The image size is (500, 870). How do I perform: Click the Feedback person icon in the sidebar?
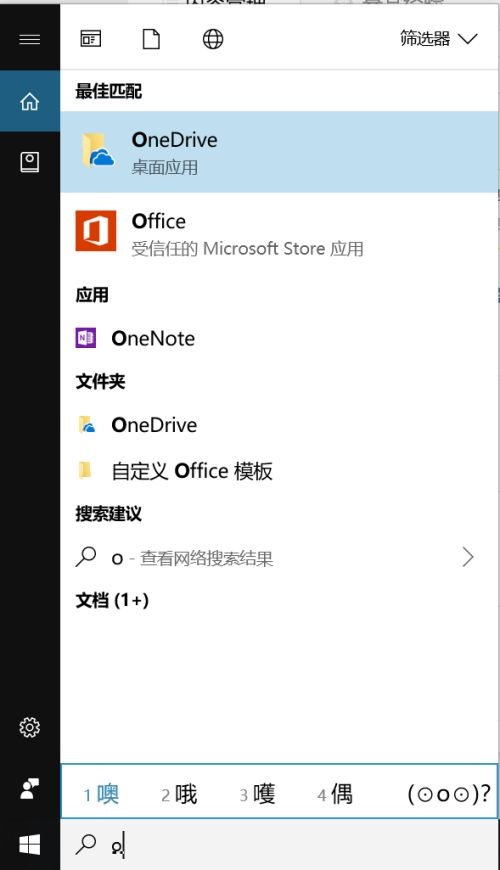[29, 788]
